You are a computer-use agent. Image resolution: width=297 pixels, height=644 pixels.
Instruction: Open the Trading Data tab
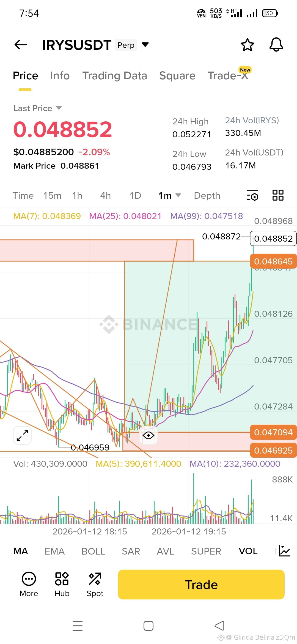point(115,76)
